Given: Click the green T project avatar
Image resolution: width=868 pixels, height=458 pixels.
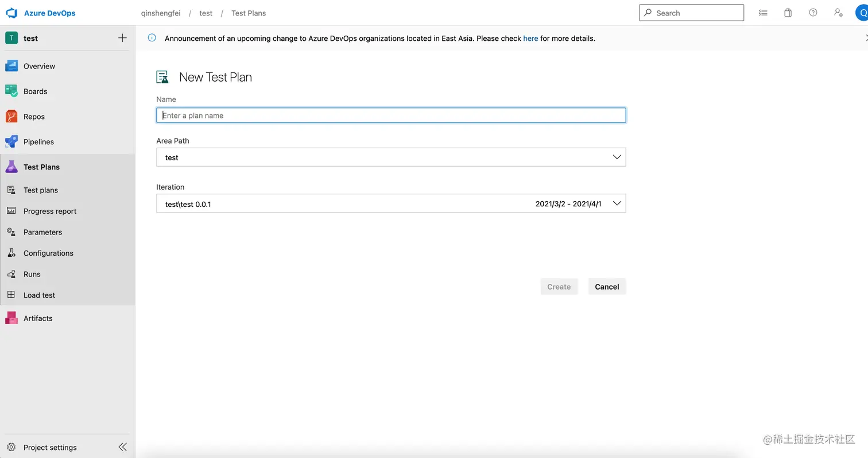Looking at the screenshot, I should point(11,38).
